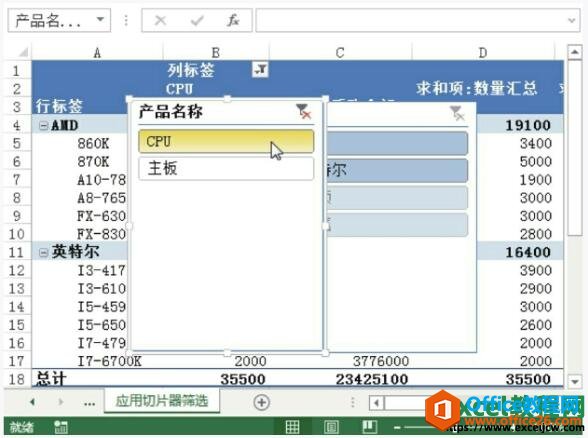Click macro recording icon in status bar

[x=60, y=427]
